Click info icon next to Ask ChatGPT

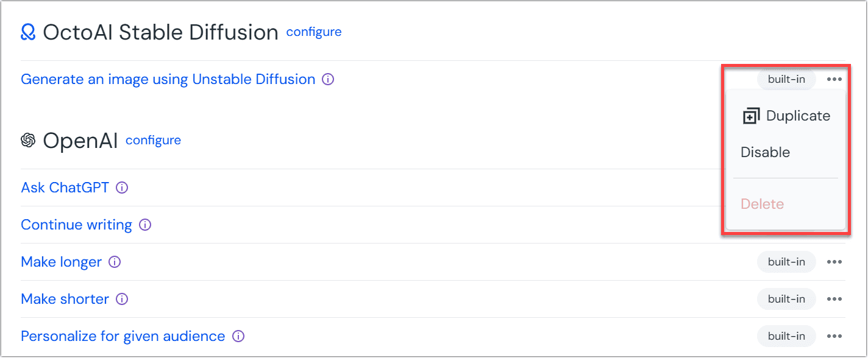(x=122, y=188)
